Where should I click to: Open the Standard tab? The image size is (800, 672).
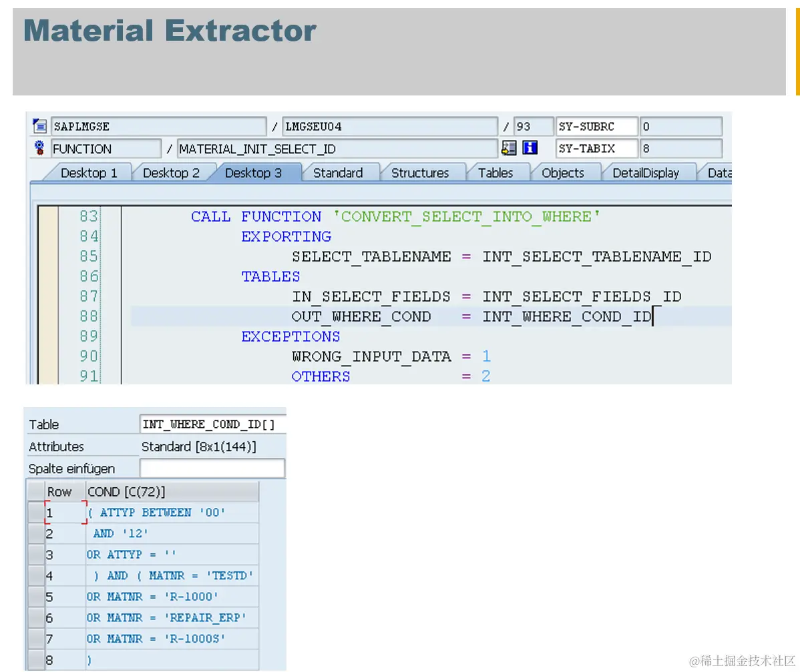point(338,173)
